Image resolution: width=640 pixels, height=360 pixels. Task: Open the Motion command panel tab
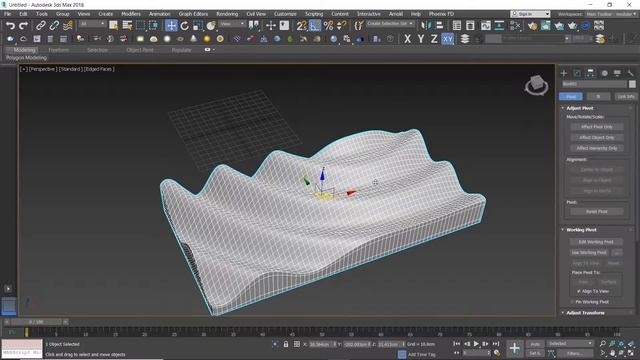point(604,73)
